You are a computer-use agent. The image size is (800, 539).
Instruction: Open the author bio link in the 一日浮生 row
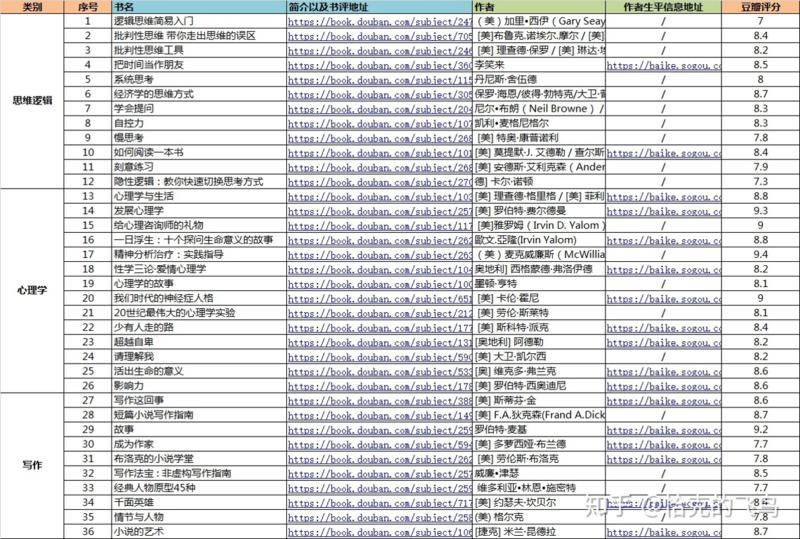click(664, 240)
